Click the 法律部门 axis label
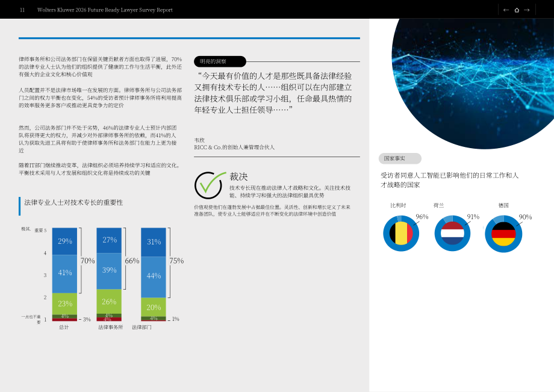The height and width of the screenshot is (392, 554). point(142,328)
